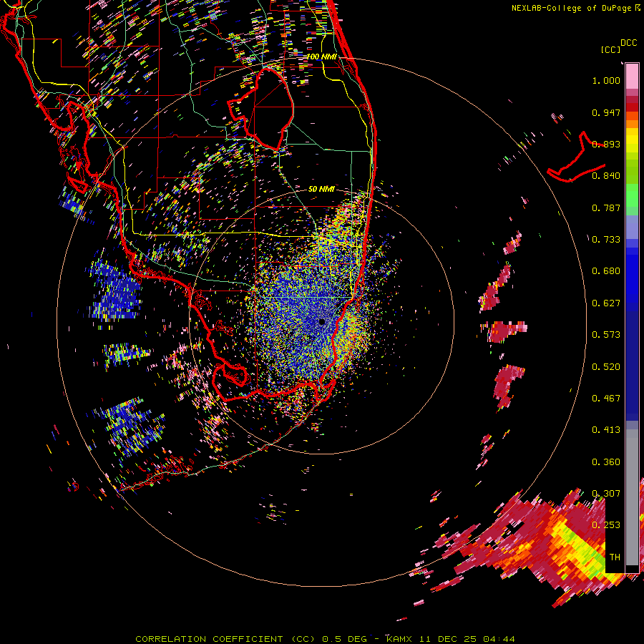Viewport: 644px width, 644px height.
Task: Click the 1.000 legend value
Action: [x=606, y=80]
